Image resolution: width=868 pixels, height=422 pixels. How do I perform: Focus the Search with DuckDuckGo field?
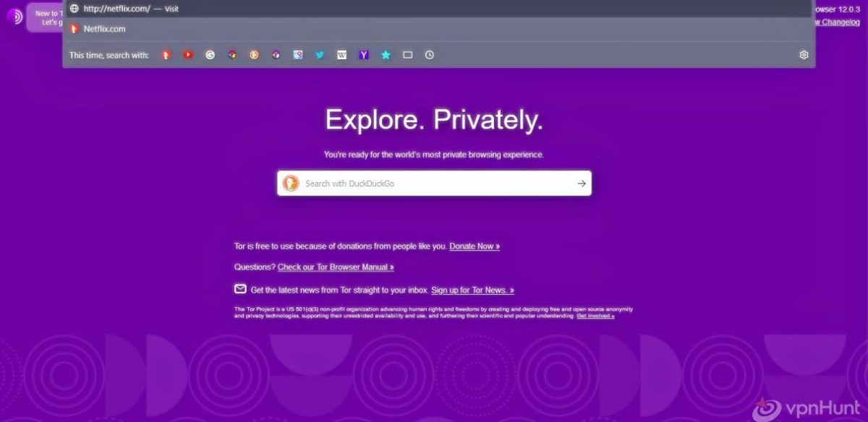434,184
